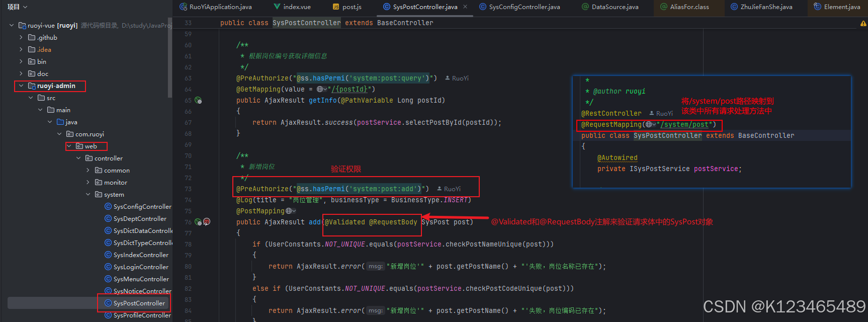Expand the .github folder
Image resolution: width=868 pixels, height=322 pixels.
pos(21,37)
